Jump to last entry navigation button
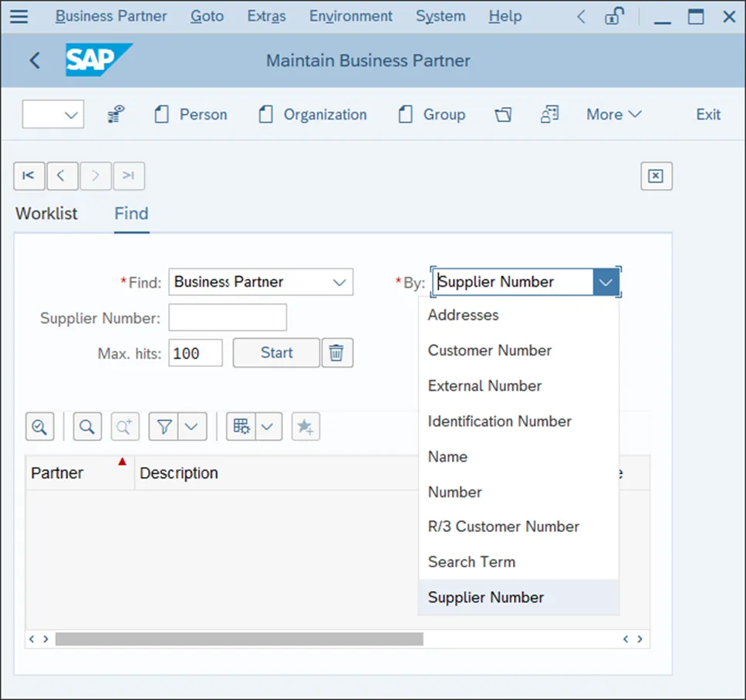This screenshot has width=746, height=700. point(129,176)
